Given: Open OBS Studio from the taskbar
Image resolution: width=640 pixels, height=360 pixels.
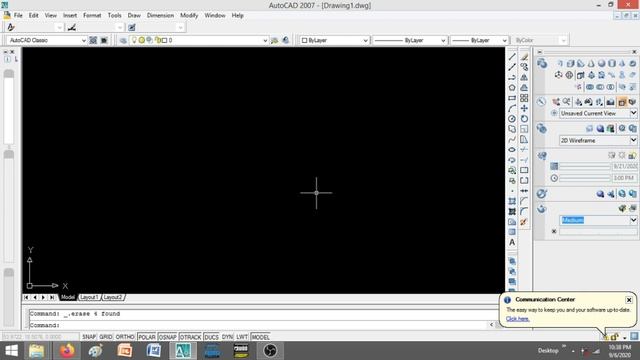Looking at the screenshot, I should pyautogui.click(x=270, y=351).
